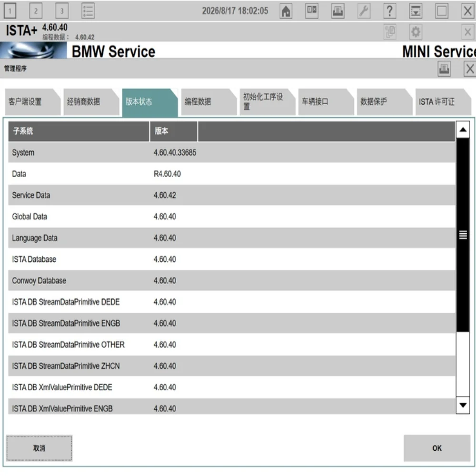Open the operation list icon
The width and height of the screenshot is (476, 476).
tap(88, 11)
